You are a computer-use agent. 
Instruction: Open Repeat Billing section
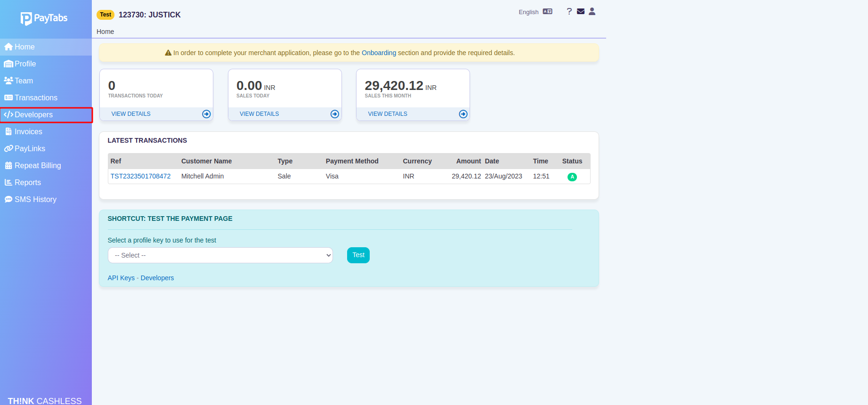point(46,166)
